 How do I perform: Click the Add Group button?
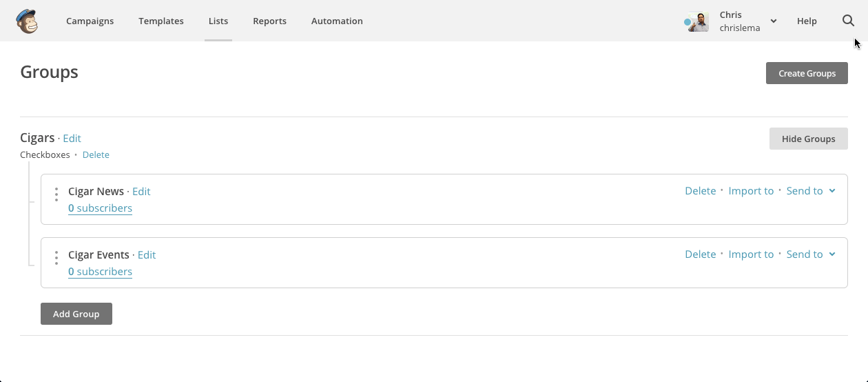76,314
